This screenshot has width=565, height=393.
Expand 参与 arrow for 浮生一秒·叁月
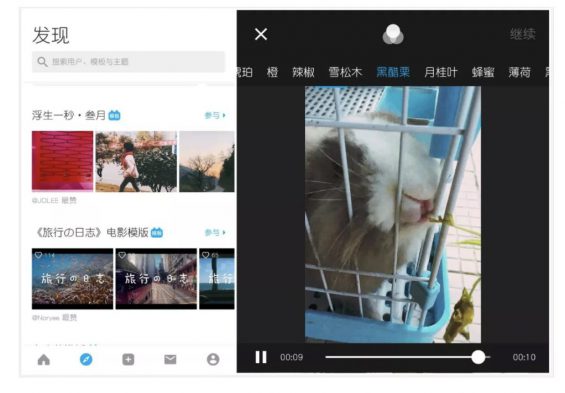coord(215,116)
